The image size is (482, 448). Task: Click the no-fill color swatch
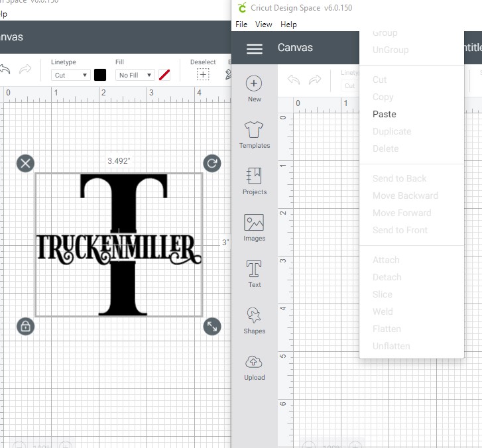coord(164,75)
